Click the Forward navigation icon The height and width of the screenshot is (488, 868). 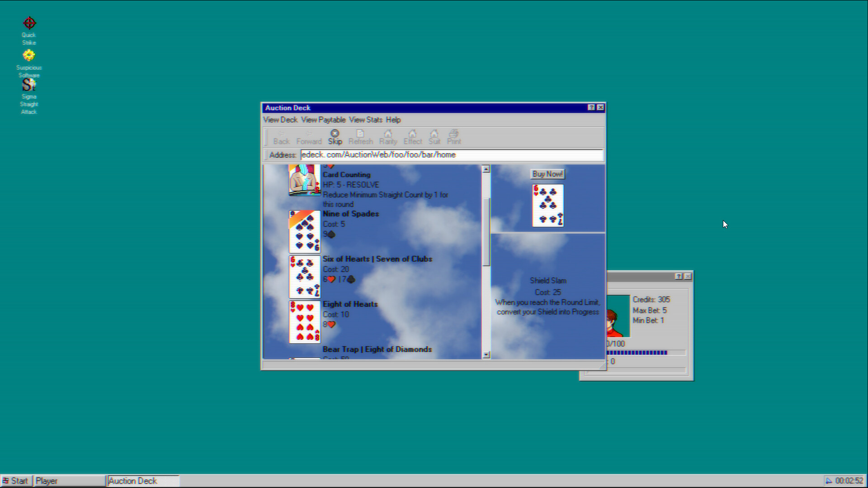[x=308, y=136]
